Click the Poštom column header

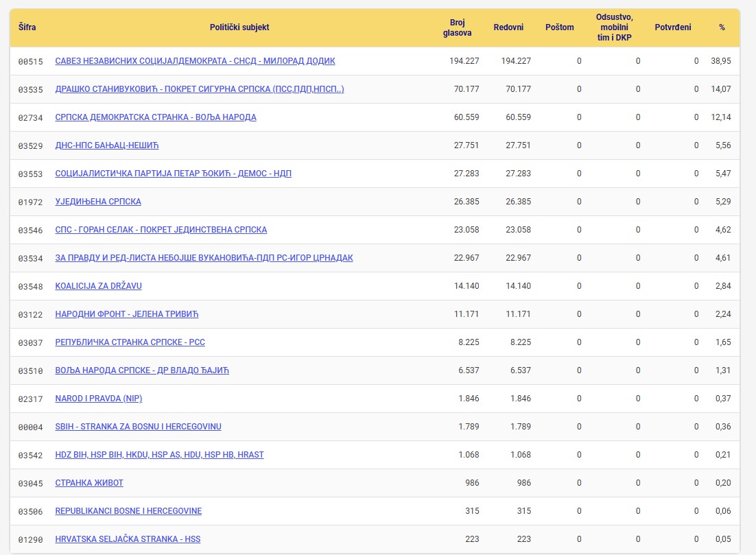point(560,27)
